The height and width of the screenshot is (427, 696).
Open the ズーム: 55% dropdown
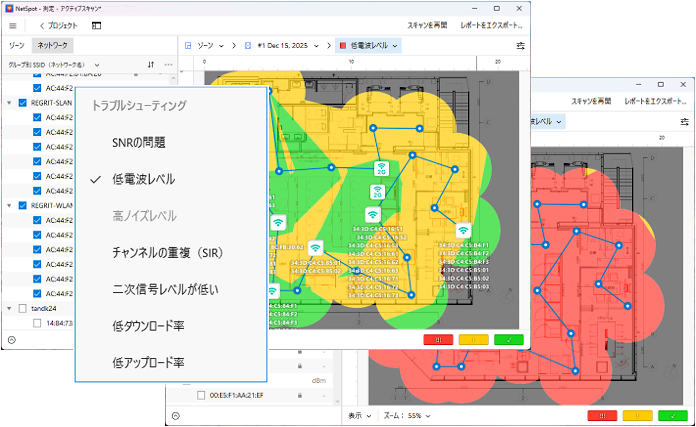click(407, 416)
